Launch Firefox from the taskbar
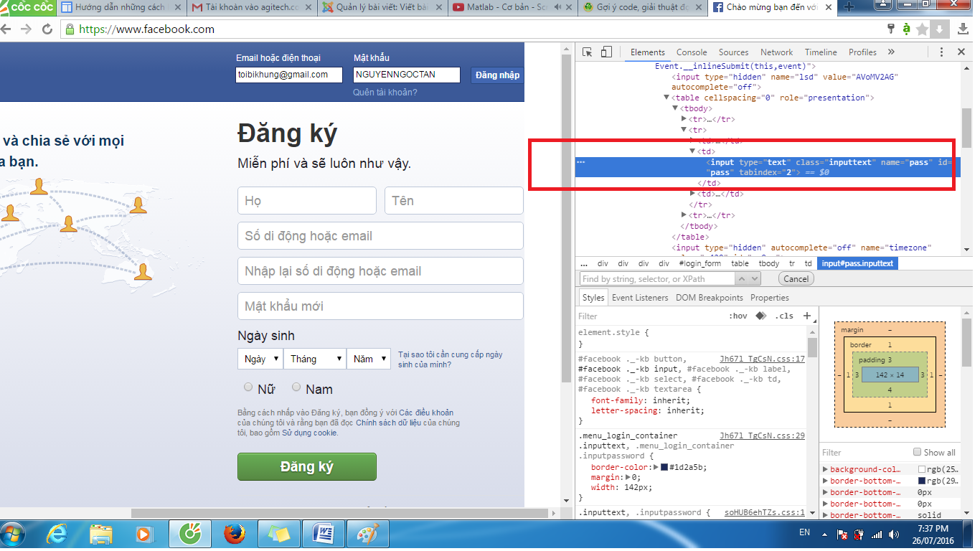This screenshot has height=551, width=980. [234, 534]
